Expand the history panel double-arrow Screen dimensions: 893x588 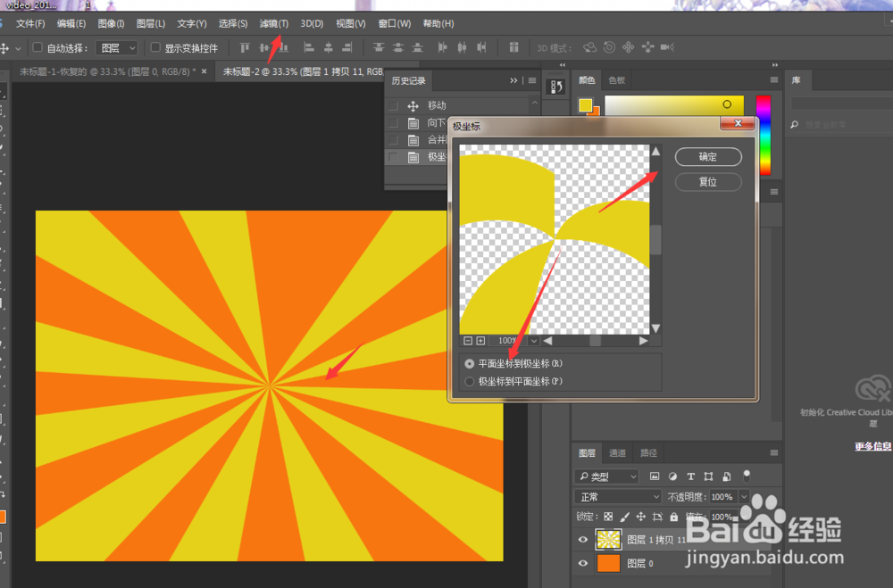(x=513, y=81)
